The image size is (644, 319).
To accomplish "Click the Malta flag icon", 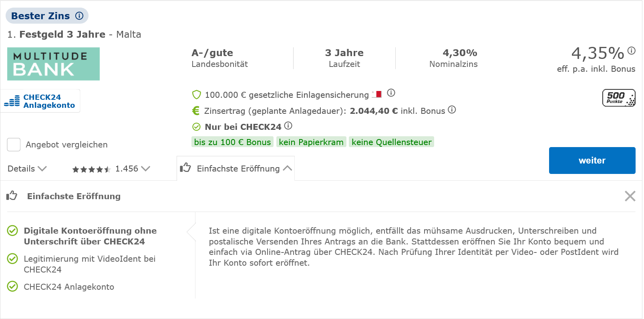I will (377, 94).
